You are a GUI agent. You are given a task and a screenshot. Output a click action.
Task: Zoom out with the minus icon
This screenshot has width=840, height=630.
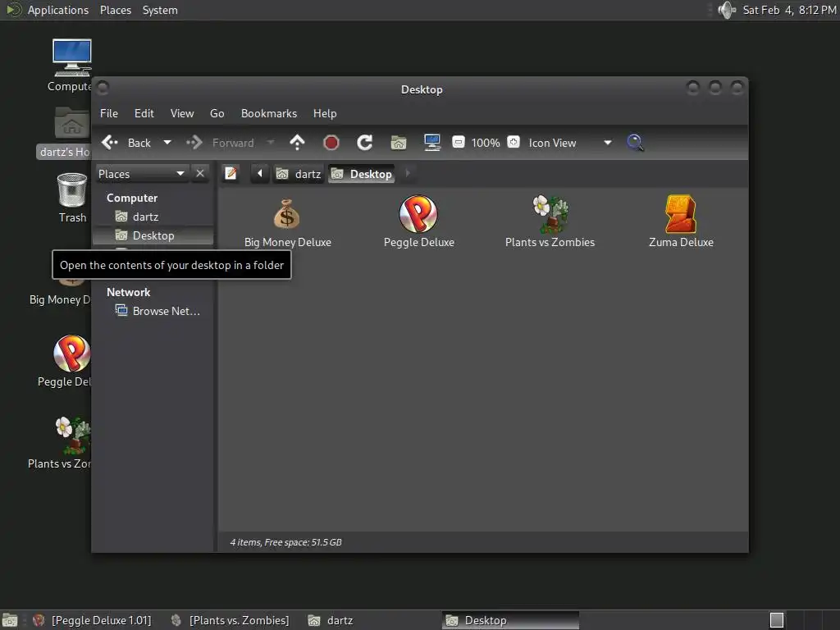[x=458, y=142]
